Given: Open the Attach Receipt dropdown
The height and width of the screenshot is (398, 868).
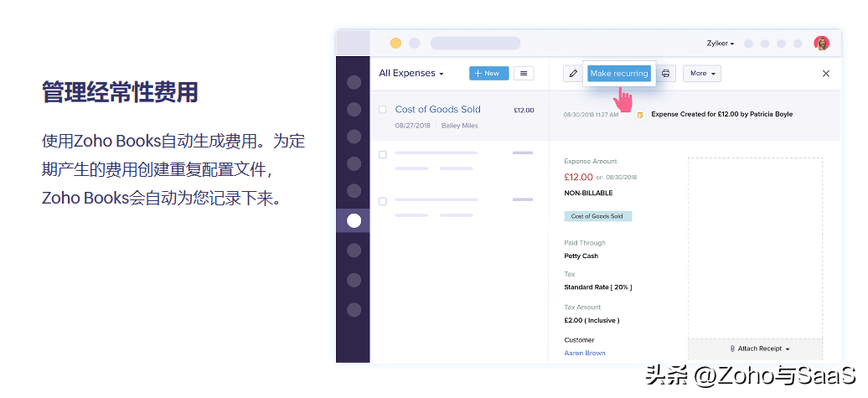Looking at the screenshot, I should pyautogui.click(x=759, y=349).
